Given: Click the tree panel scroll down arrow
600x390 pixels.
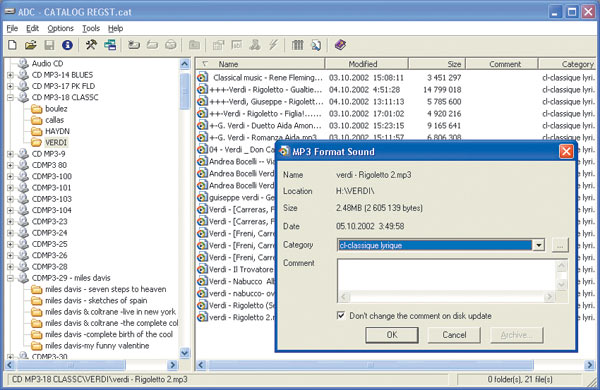Looking at the screenshot, I should (184, 353).
